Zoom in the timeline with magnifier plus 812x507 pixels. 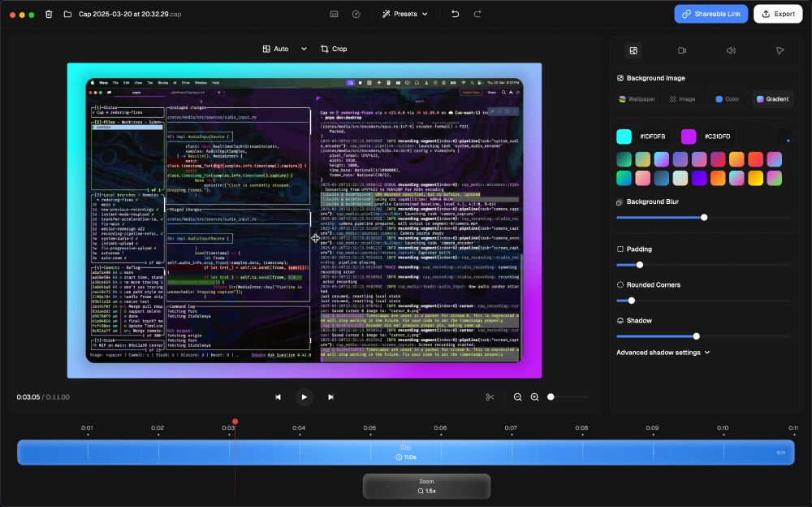point(534,397)
